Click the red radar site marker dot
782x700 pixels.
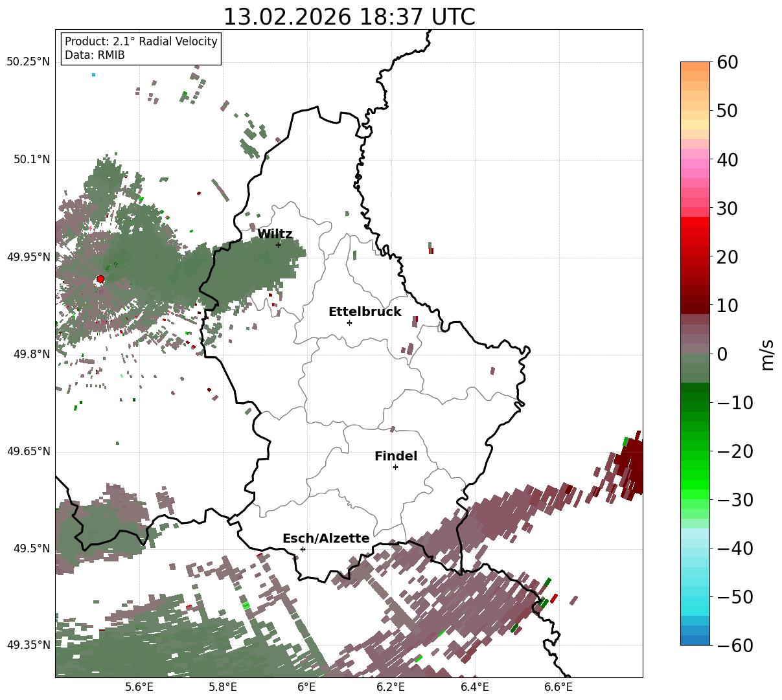coord(100,279)
